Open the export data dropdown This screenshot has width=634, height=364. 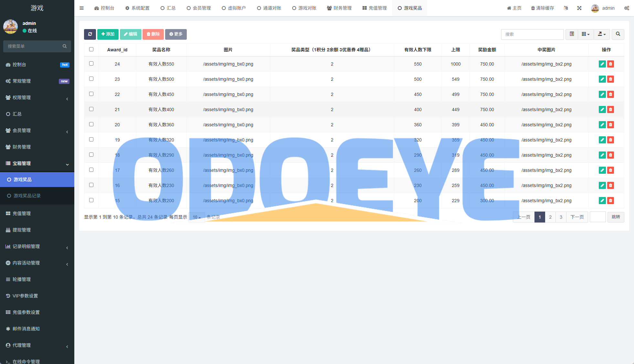(x=601, y=34)
